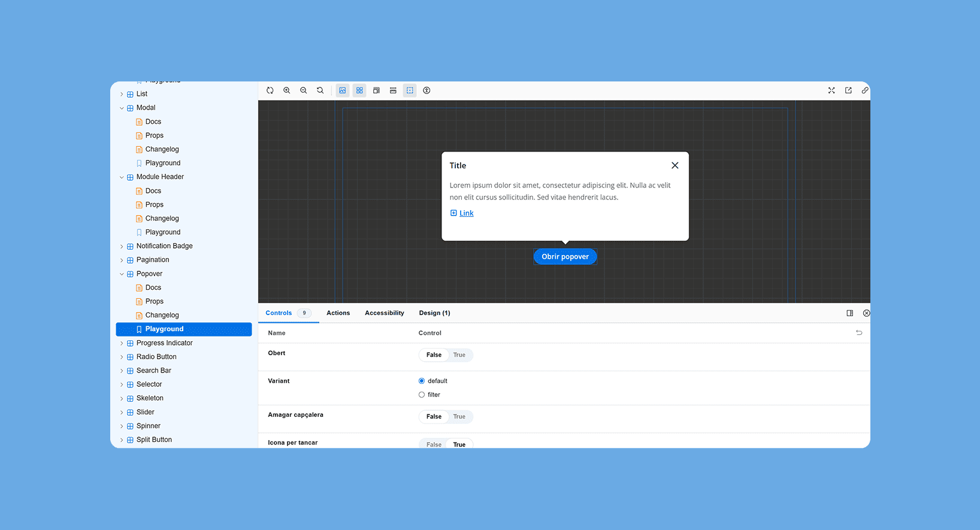The image size is (980, 530).
Task: Toggle the grid view icon
Action: 359,90
